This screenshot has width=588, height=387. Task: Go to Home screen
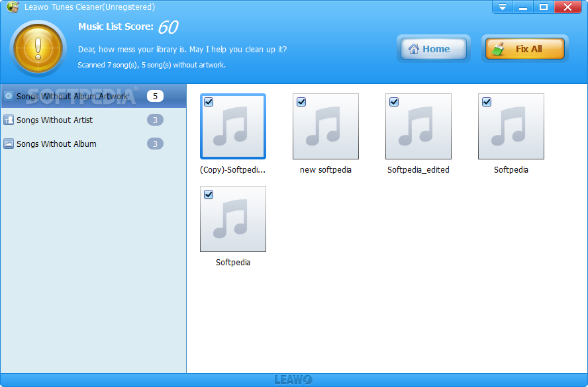point(434,49)
